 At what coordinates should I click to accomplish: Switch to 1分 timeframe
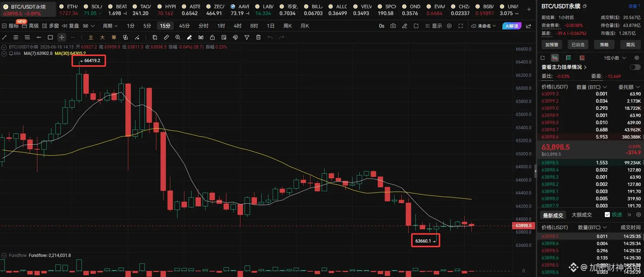click(x=131, y=26)
